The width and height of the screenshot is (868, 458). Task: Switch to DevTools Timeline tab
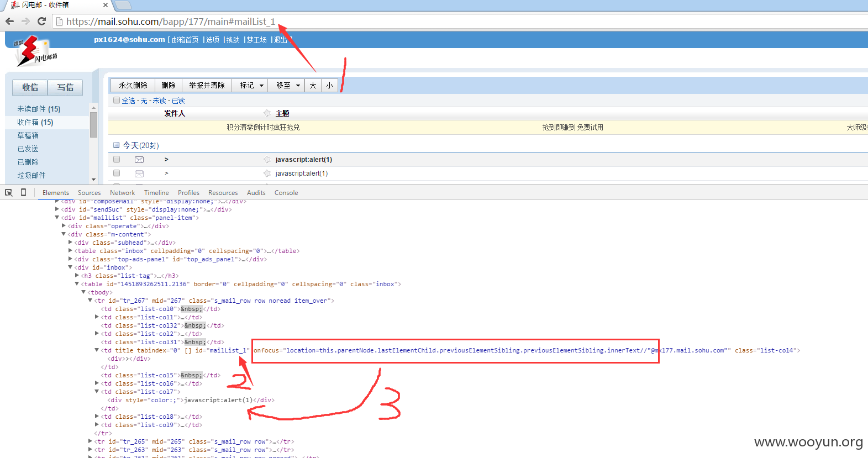156,193
